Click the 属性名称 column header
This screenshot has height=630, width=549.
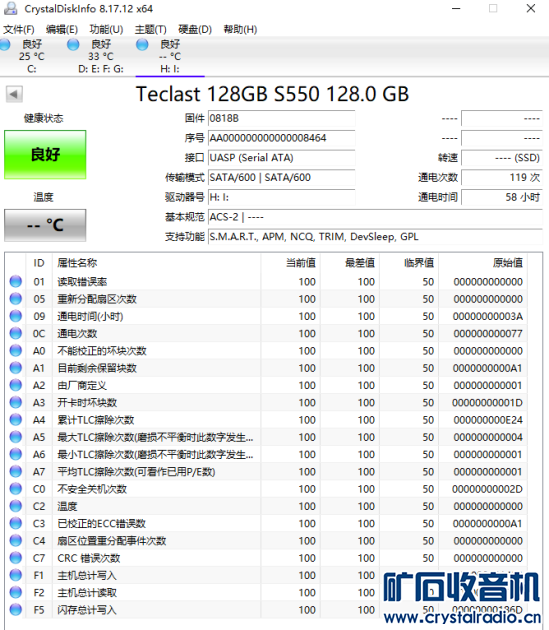(157, 263)
